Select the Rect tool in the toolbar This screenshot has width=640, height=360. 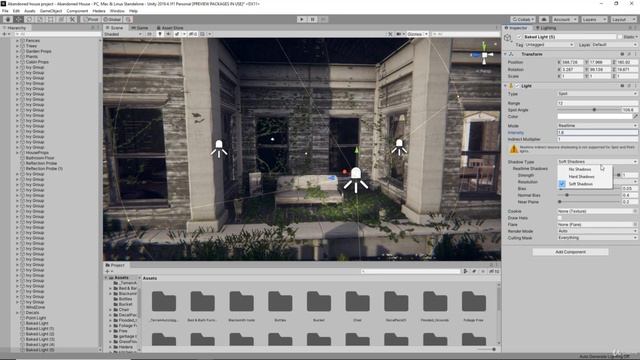(x=51, y=19)
